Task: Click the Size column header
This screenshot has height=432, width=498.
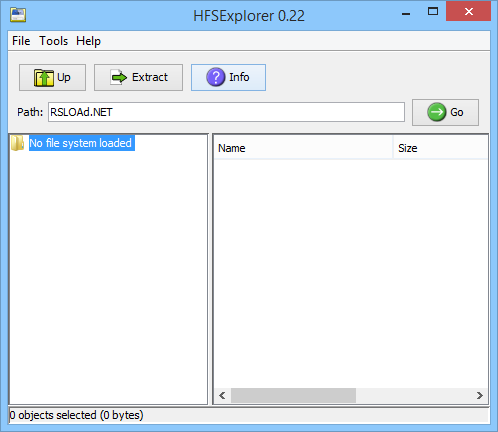Action: (440, 148)
